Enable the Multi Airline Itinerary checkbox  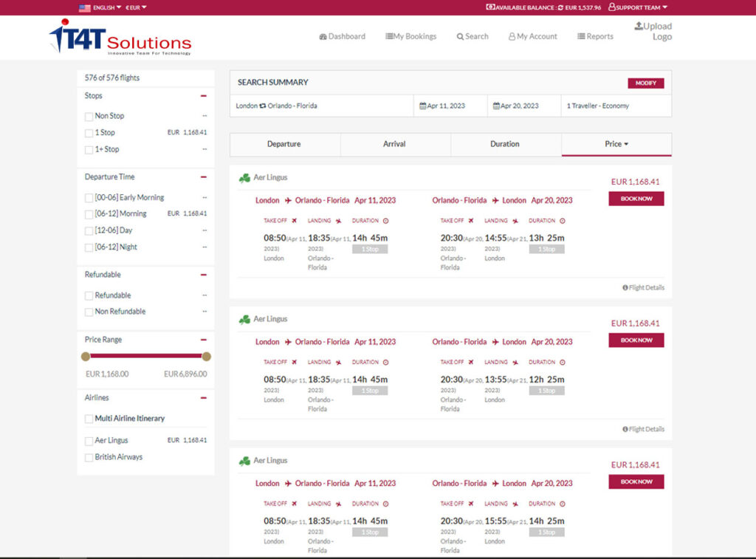89,419
